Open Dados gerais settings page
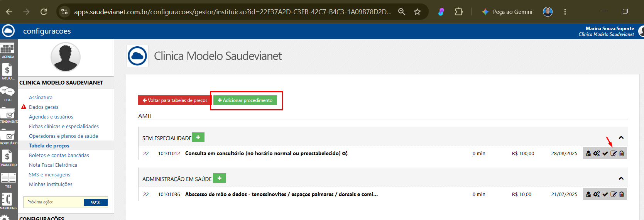Viewport: 644px width, 220px height. point(44,107)
